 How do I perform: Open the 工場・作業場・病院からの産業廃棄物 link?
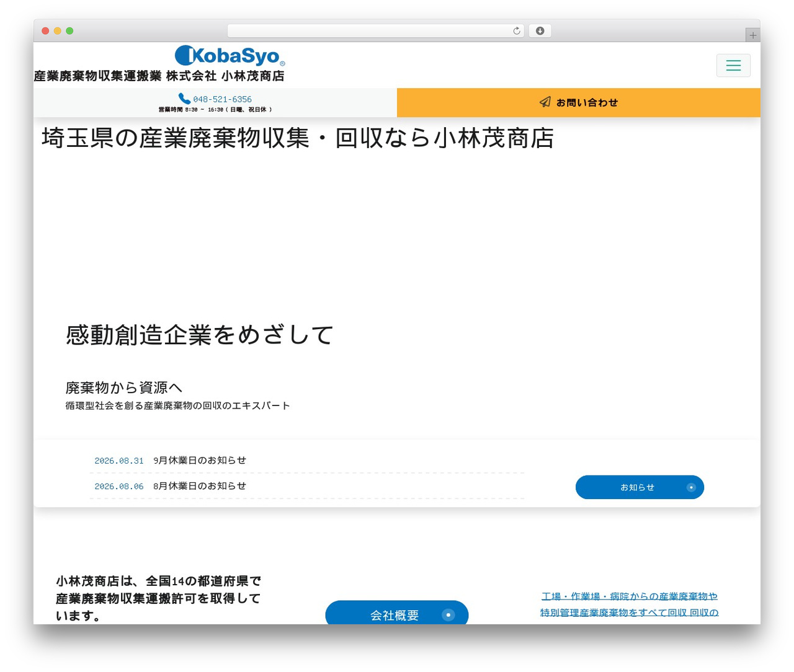pos(629,604)
